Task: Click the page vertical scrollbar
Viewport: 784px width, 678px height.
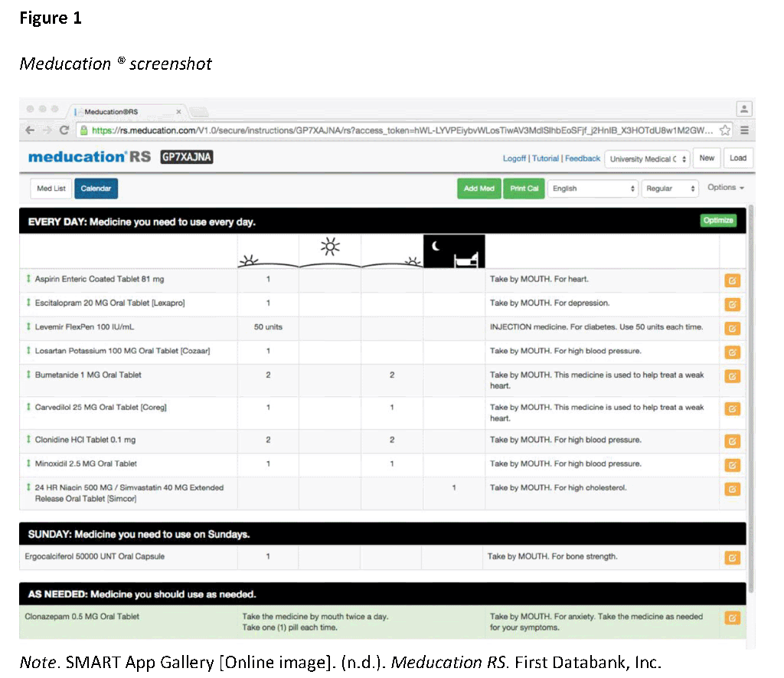Action: 750,398
